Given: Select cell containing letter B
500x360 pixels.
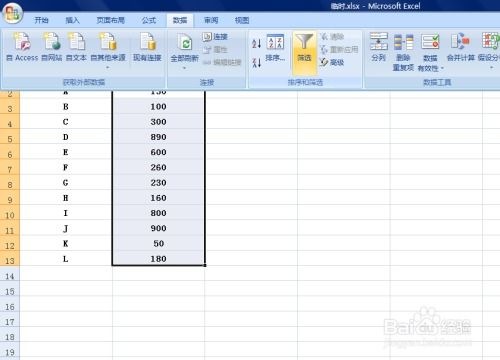Looking at the screenshot, I should pos(66,107).
